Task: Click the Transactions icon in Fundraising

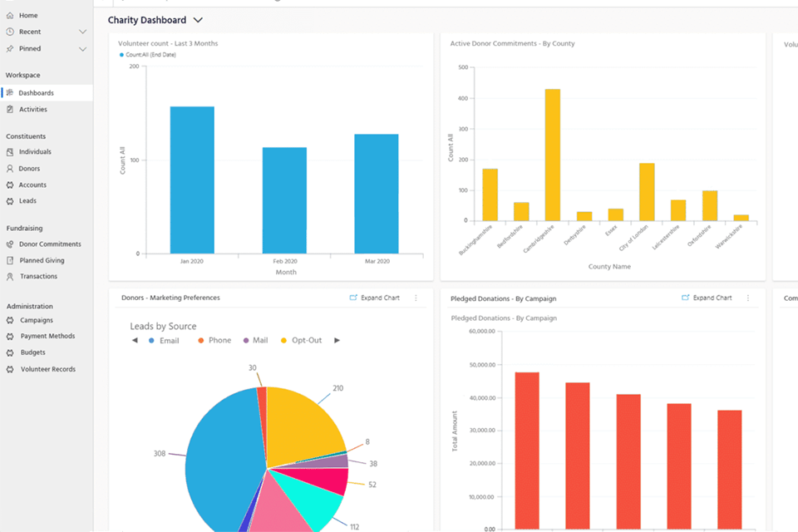Action: 10,277
